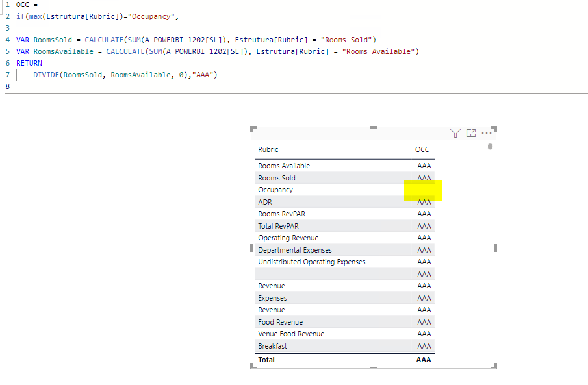Image resolution: width=588 pixels, height=385 pixels.
Task: Sort by the OCC column header
Action: coord(422,149)
